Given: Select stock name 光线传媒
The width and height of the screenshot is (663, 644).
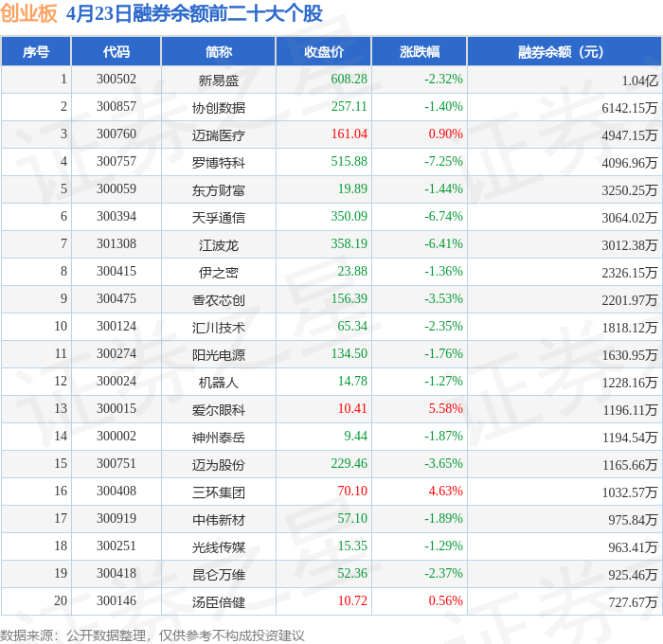Looking at the screenshot, I should (x=219, y=547).
